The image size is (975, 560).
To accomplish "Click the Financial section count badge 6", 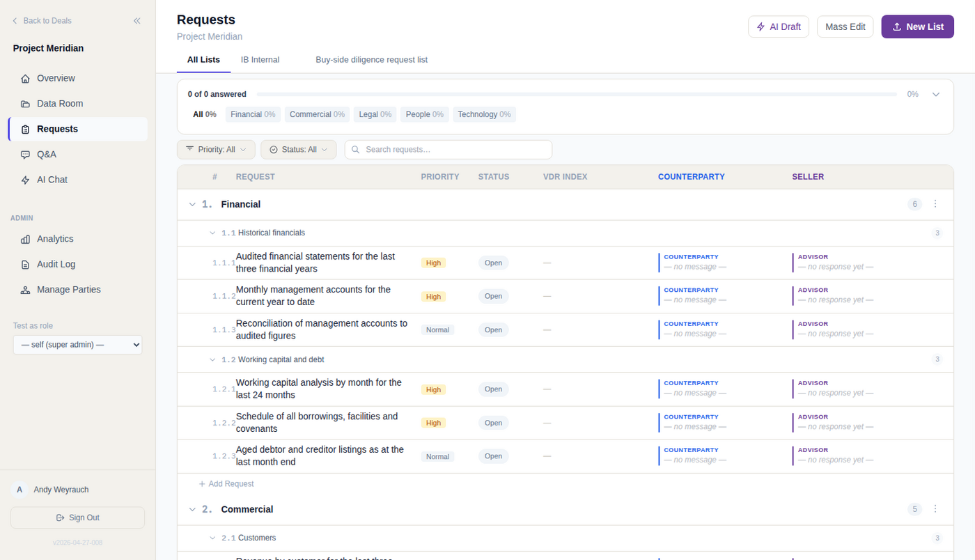I will (914, 204).
